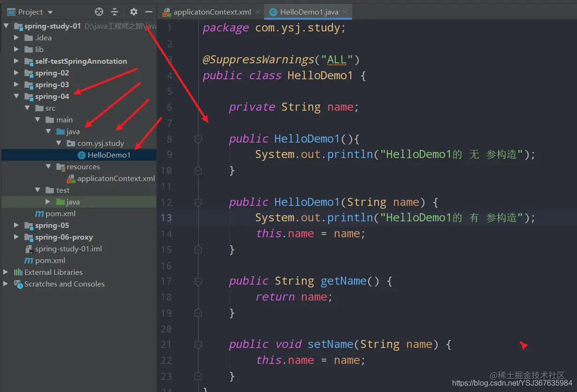Select the HelloDemo1.java tab

click(308, 12)
